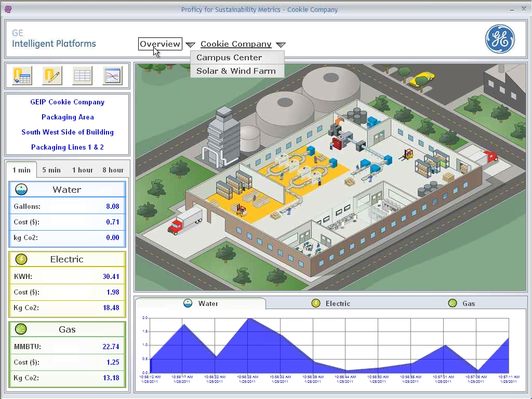Screen dimensions: 532x399
Task: Click the water kg Co2 value 0.00
Action: pyautogui.click(x=113, y=237)
